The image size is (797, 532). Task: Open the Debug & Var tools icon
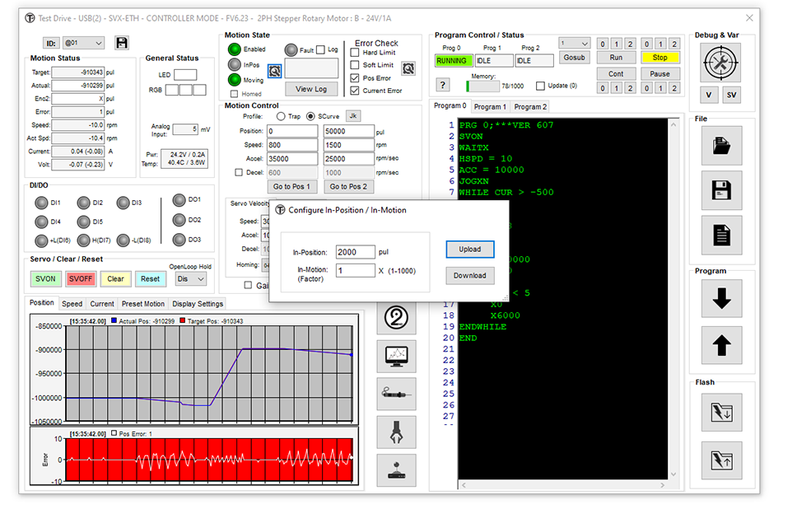[721, 61]
